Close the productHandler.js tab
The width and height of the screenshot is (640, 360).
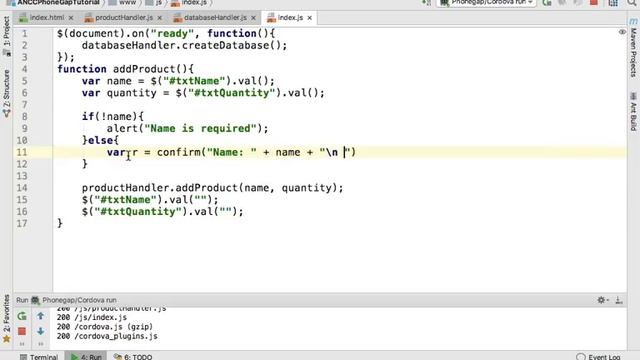[x=159, y=18]
